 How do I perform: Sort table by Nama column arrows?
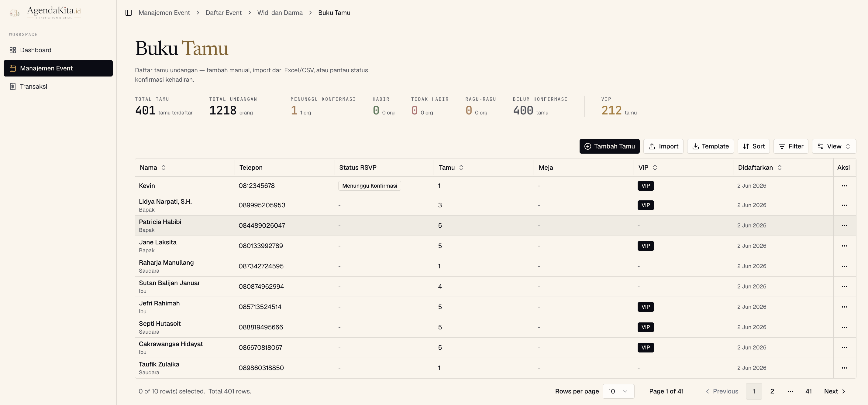tap(164, 168)
